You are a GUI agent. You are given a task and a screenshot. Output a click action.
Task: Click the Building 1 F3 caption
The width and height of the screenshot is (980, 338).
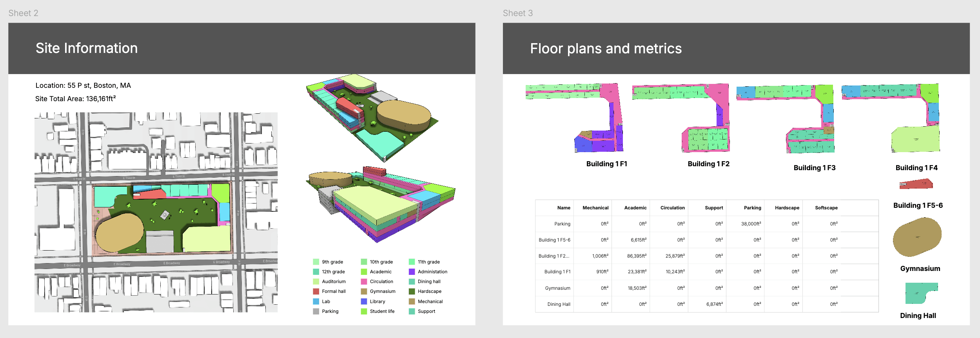[x=815, y=168]
